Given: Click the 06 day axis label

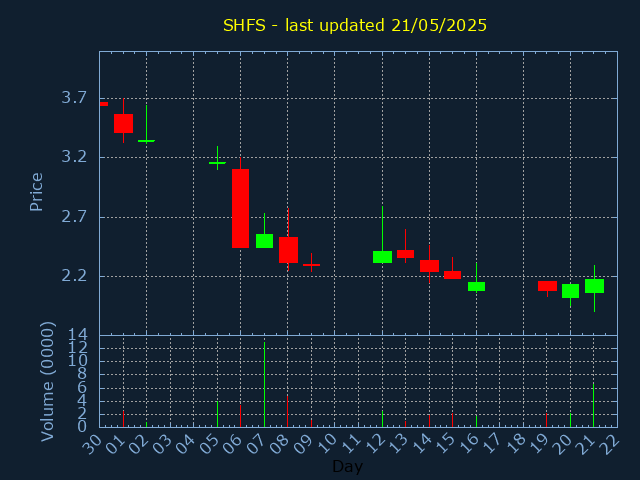Looking at the screenshot, I should tap(233, 444).
